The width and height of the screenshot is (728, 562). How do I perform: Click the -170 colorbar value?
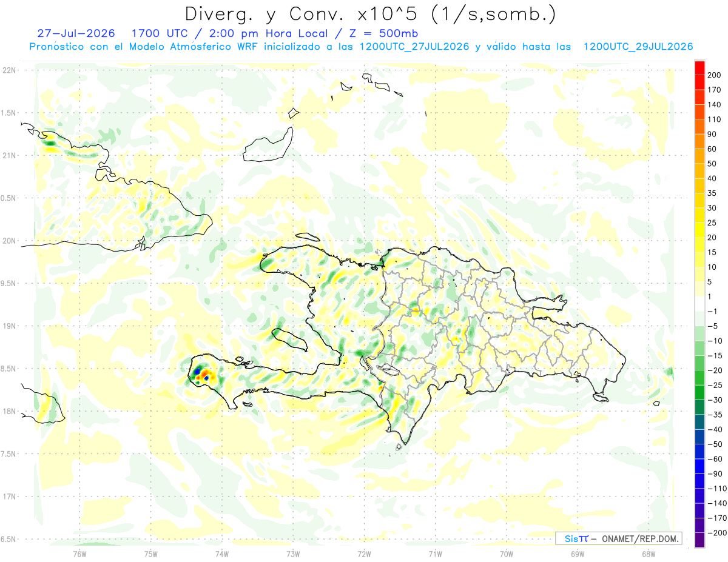pos(716,518)
